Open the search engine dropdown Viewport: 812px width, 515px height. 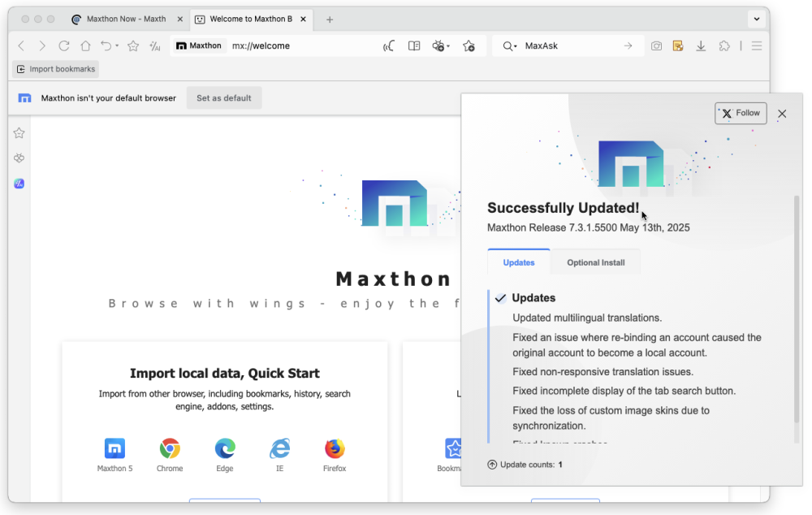(510, 46)
